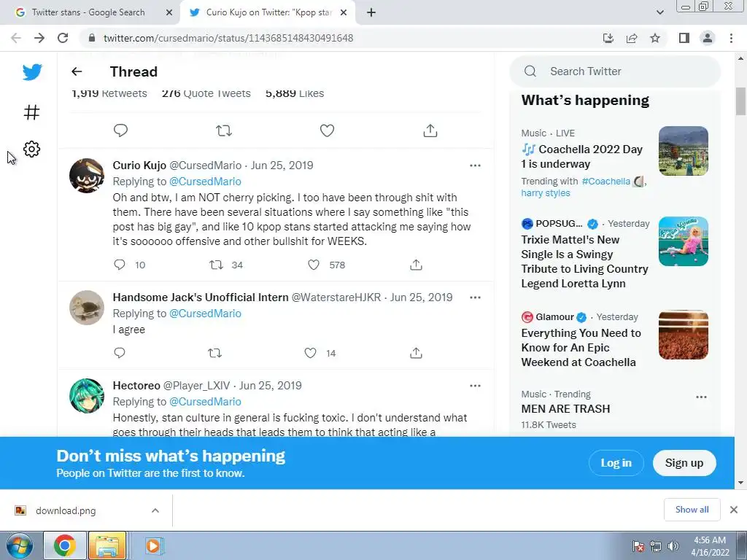Viewport: 747px width, 560px height.
Task: Share the main tweet
Action: point(430,130)
